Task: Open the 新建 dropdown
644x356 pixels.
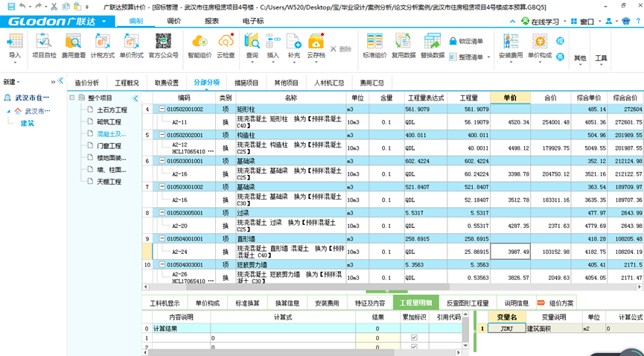Action: tap(11, 82)
